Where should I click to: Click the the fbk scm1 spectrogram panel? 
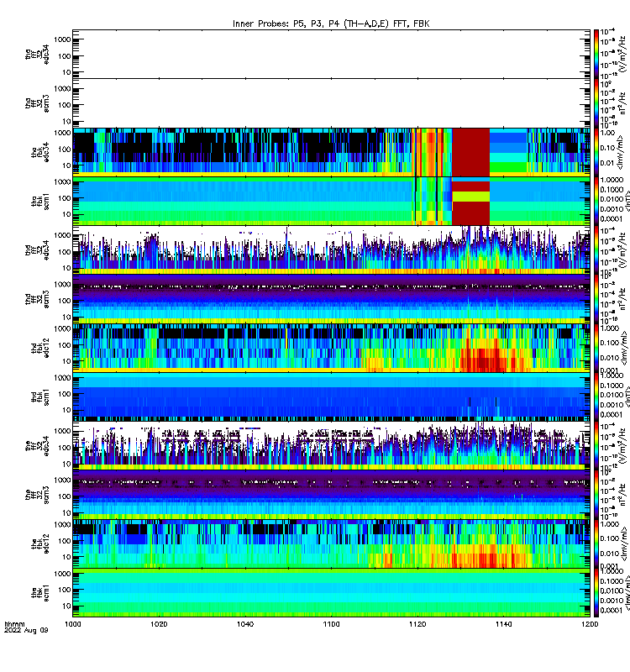tap(331, 592)
